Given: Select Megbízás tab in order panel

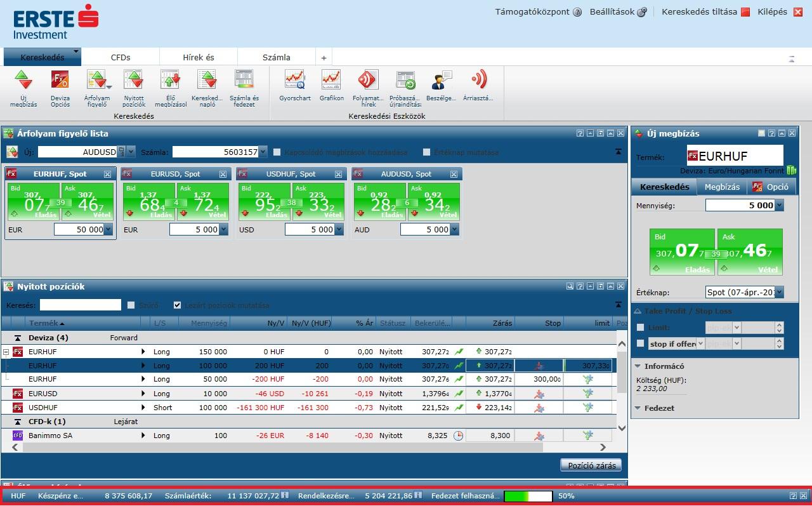Looking at the screenshot, I should [722, 187].
